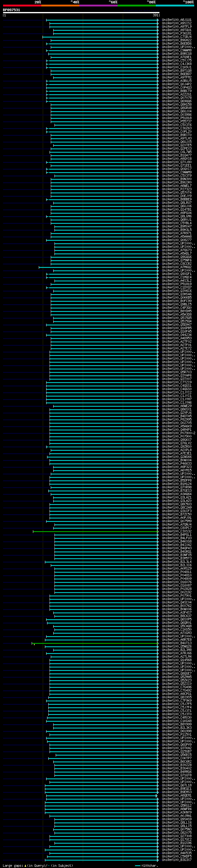Click the green ~80% color legend segment
The image size is (197, 868).
[x=137, y=6]
